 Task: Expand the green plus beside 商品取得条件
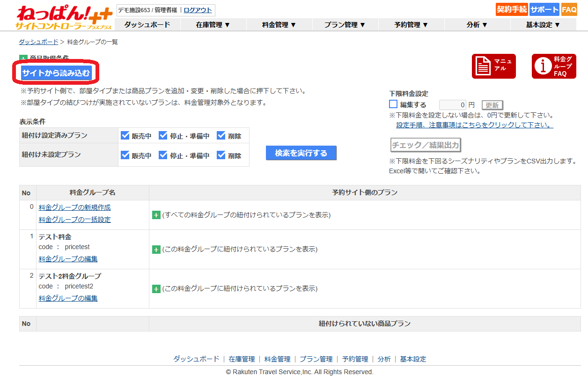coord(23,58)
